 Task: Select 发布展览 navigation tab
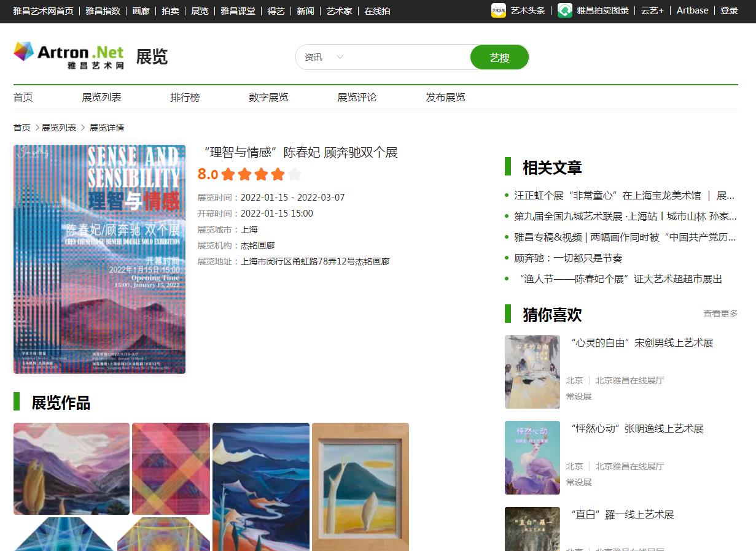pyautogui.click(x=445, y=97)
